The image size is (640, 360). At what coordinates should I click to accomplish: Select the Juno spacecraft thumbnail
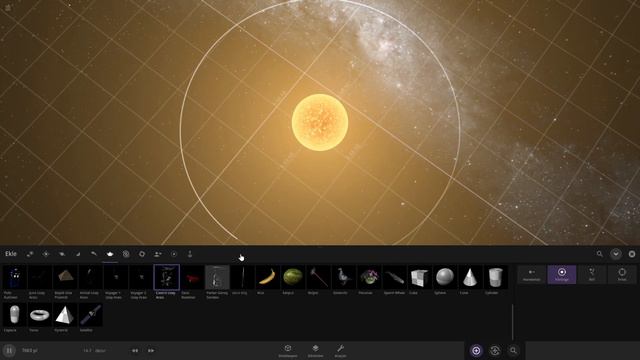[40, 277]
